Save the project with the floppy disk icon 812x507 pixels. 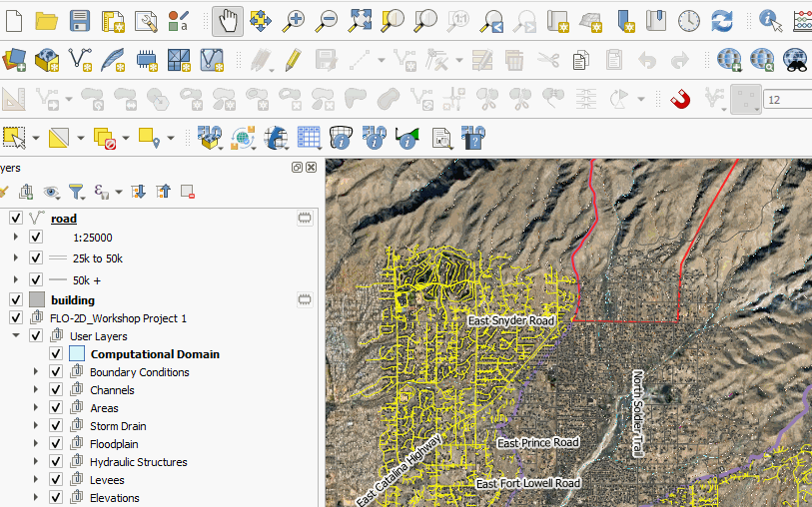point(80,20)
